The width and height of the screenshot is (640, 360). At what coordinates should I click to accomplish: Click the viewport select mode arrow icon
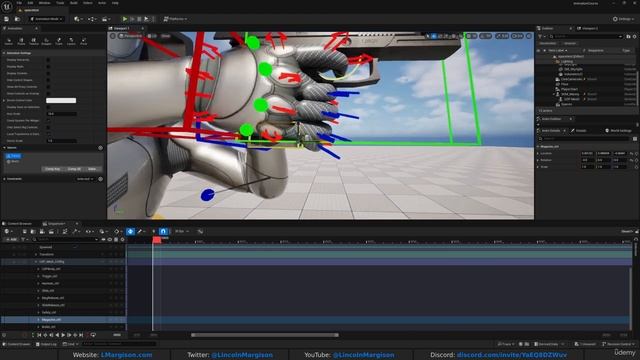(x=427, y=36)
